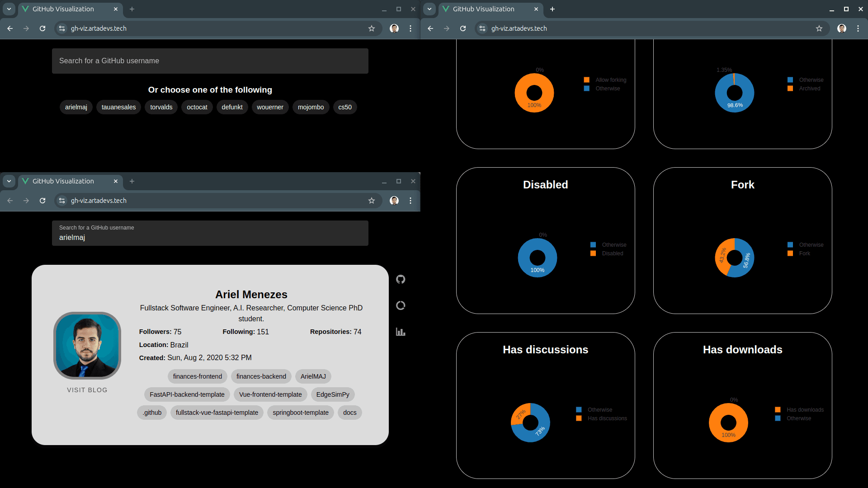
Task: Click the back arrow in the bottom-left browser
Action: pyautogui.click(x=9, y=201)
